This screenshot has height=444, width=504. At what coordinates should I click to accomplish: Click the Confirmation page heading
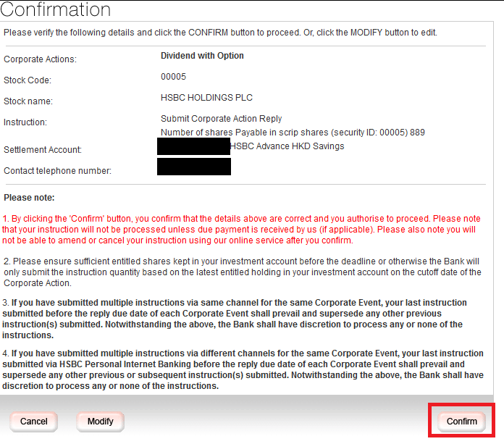[56, 10]
